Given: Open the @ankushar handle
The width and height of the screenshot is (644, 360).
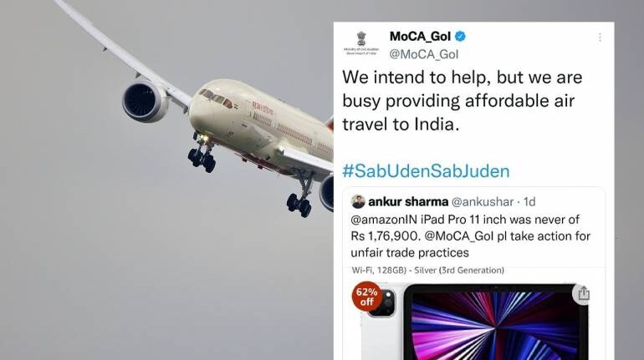Looking at the screenshot, I should (x=483, y=202).
